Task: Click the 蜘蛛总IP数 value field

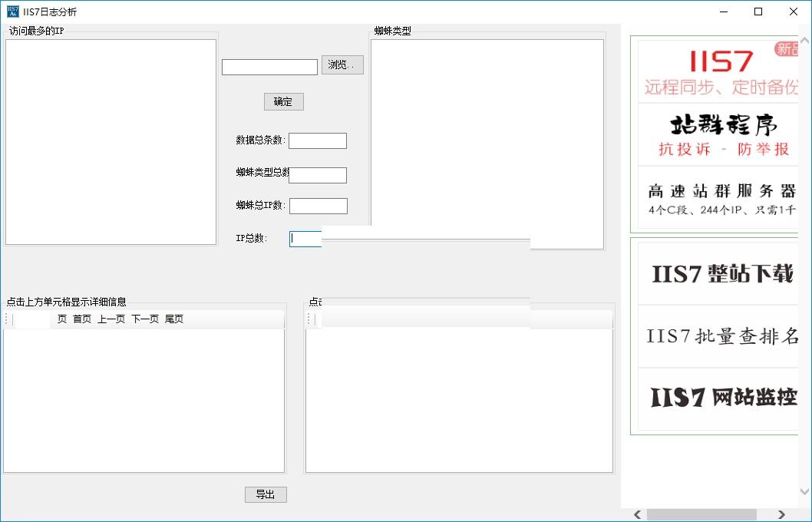Action: pyautogui.click(x=318, y=206)
